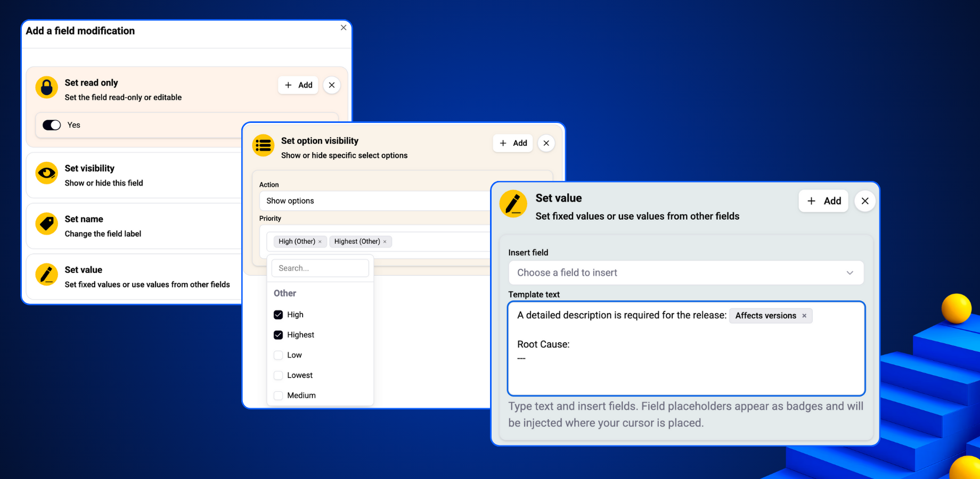Click the Add button in Set option visibility

coord(512,143)
